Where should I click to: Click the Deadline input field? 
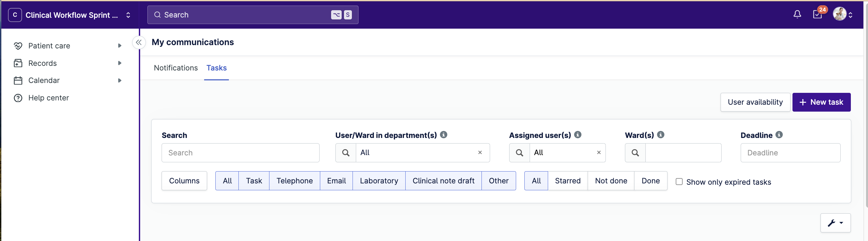pos(790,153)
